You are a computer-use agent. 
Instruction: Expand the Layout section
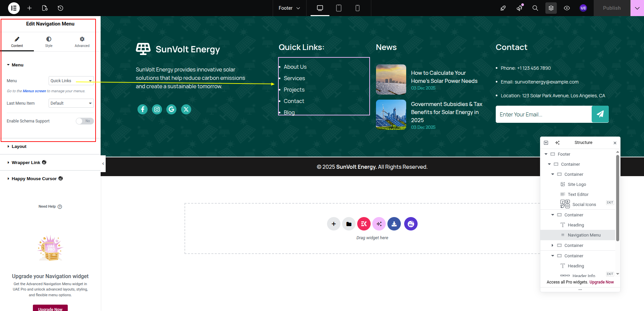click(x=19, y=147)
